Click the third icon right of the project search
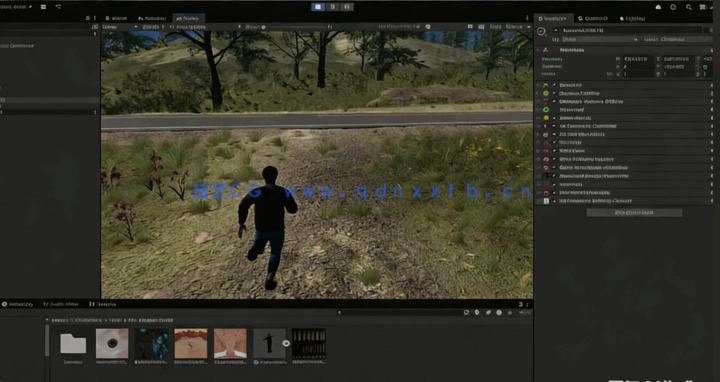The width and height of the screenshot is (720, 382). tap(488, 313)
